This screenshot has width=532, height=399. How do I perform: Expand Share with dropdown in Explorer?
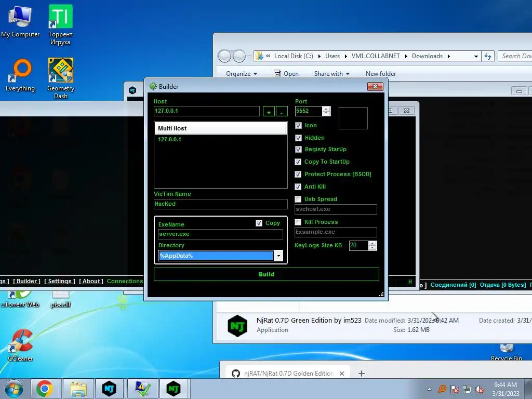tap(332, 74)
